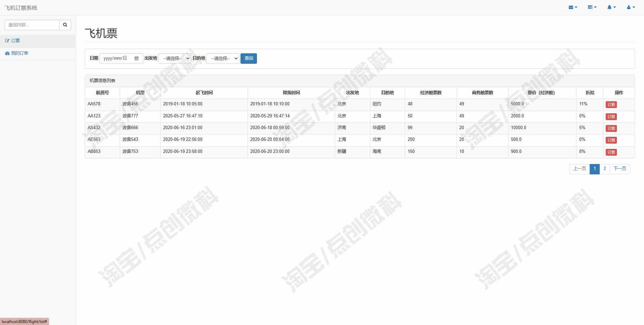Viewport: 644px width, 325px height.
Task: Click the 波音753 aircraft cell
Action: point(140,152)
